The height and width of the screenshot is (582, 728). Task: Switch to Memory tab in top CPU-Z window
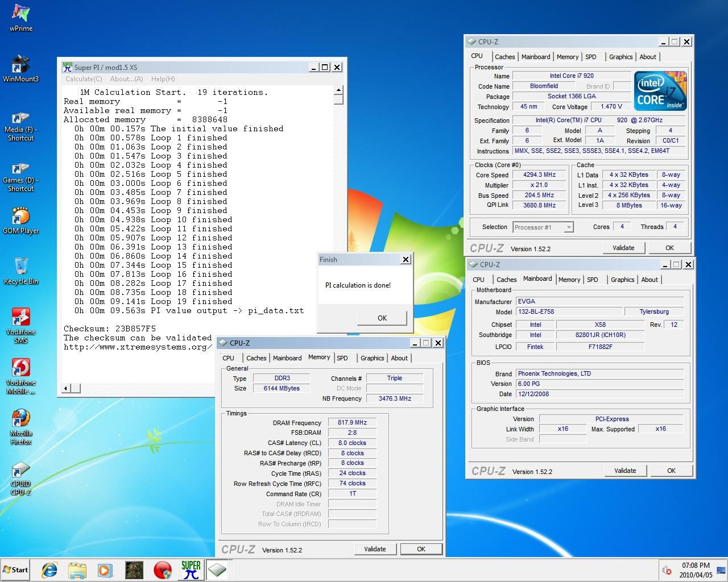pos(568,57)
